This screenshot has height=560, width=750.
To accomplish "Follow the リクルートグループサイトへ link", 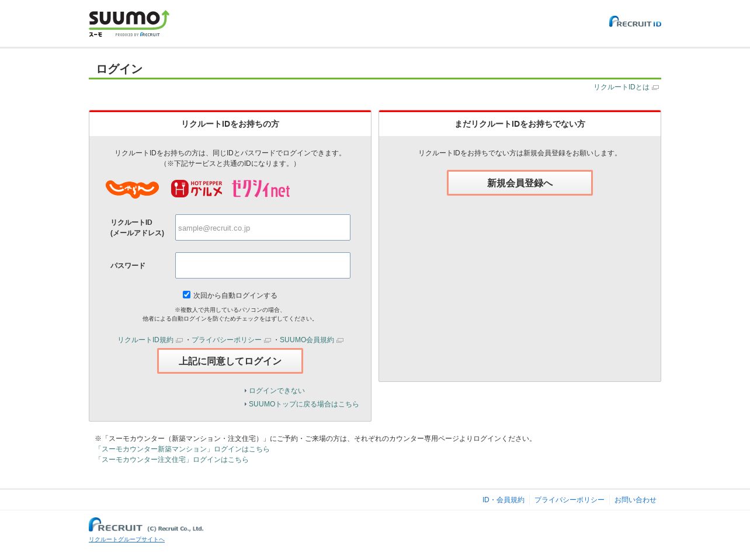I will point(127,540).
